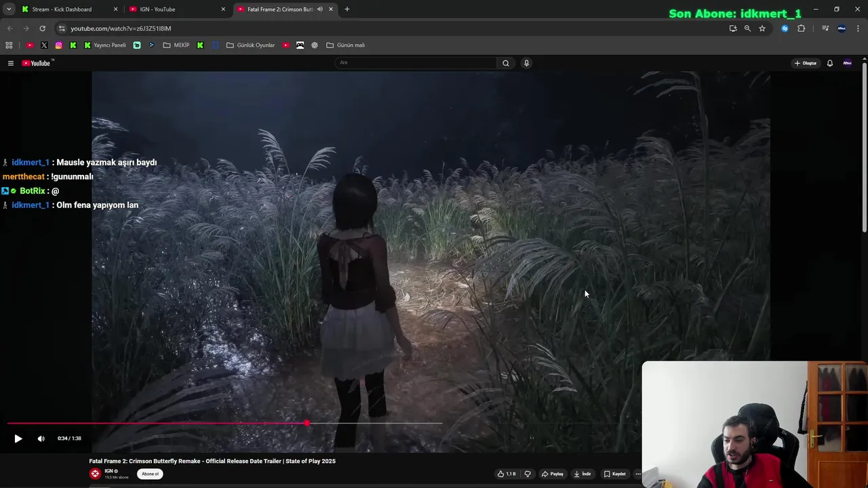Open the YouTube hamburger guide menu
The image size is (868, 488).
pyautogui.click(x=10, y=63)
